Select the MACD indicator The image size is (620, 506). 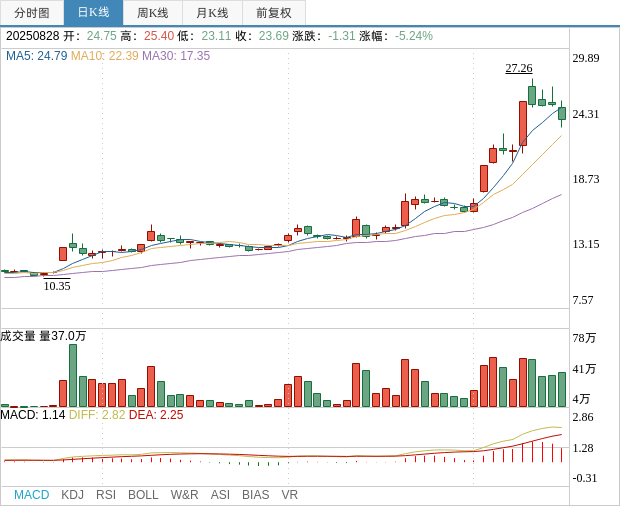(x=32, y=495)
